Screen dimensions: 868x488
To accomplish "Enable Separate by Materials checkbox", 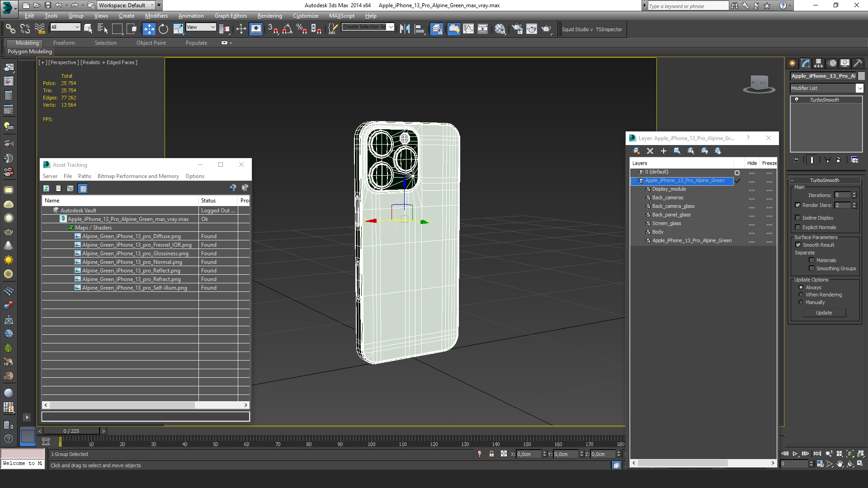I will [x=811, y=260].
